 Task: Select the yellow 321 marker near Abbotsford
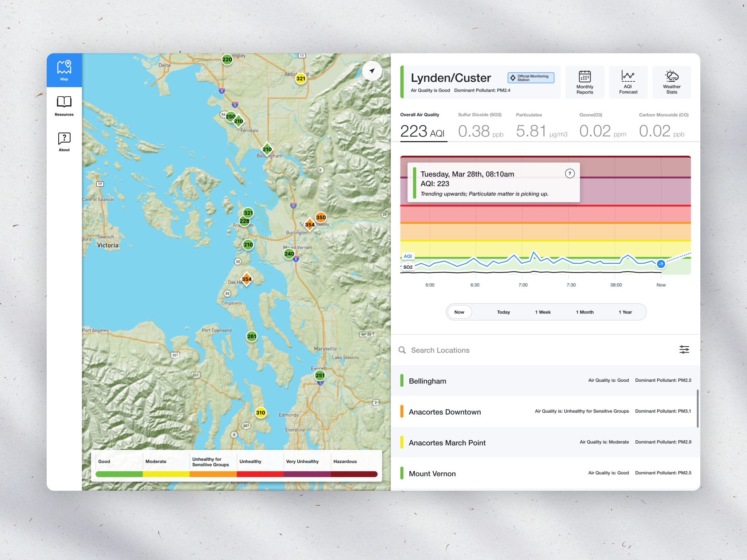coord(301,78)
